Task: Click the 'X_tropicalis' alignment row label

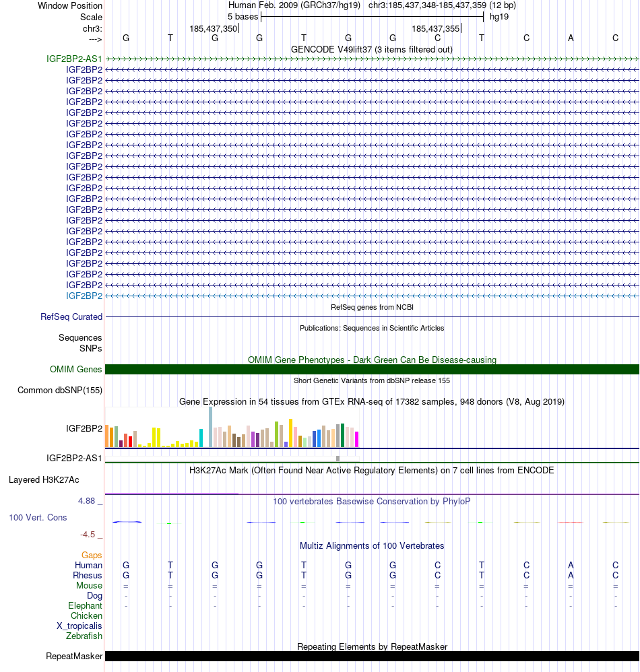Action: (x=79, y=626)
